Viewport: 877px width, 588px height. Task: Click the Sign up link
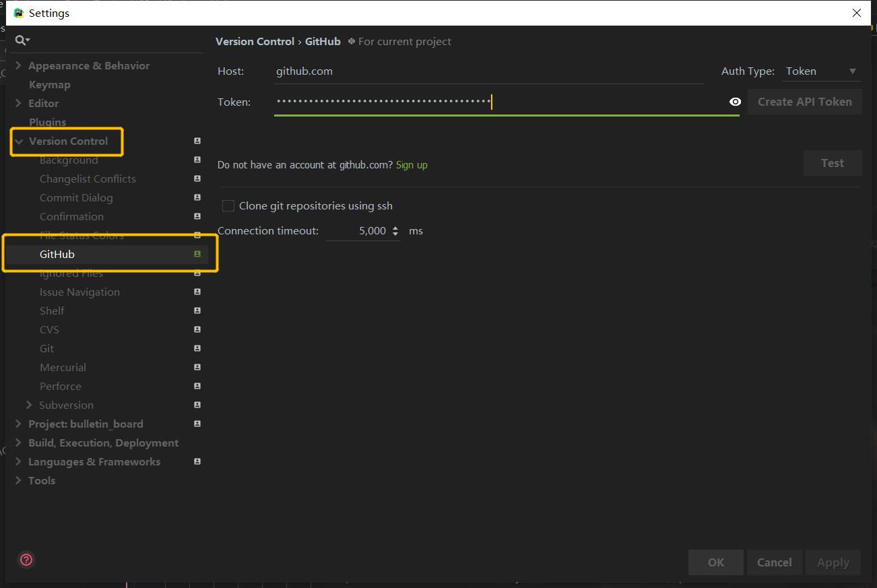pos(412,165)
